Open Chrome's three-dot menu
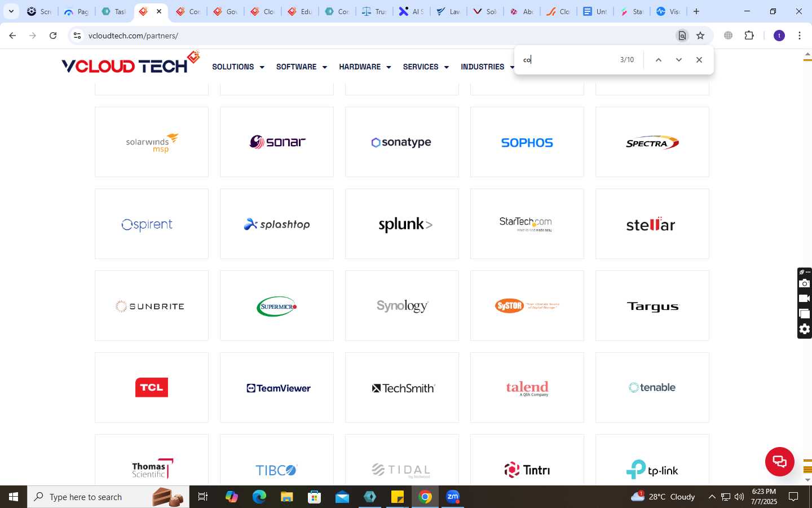This screenshot has width=812, height=508. 800,36
